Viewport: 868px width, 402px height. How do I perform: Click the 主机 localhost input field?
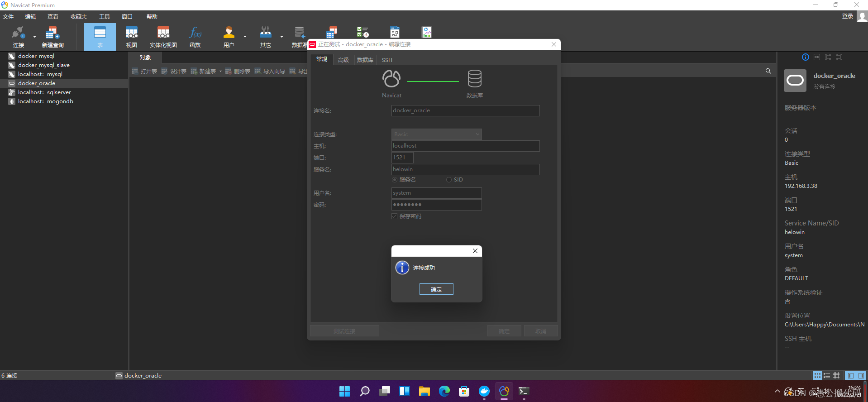[466, 146]
